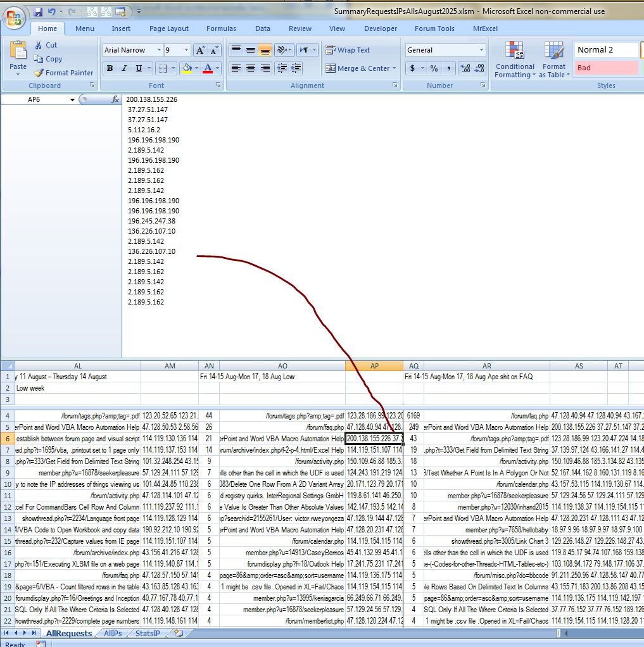Screen dimensions: 644x647
Task: Apply the Bad cell style
Action: tap(605, 68)
